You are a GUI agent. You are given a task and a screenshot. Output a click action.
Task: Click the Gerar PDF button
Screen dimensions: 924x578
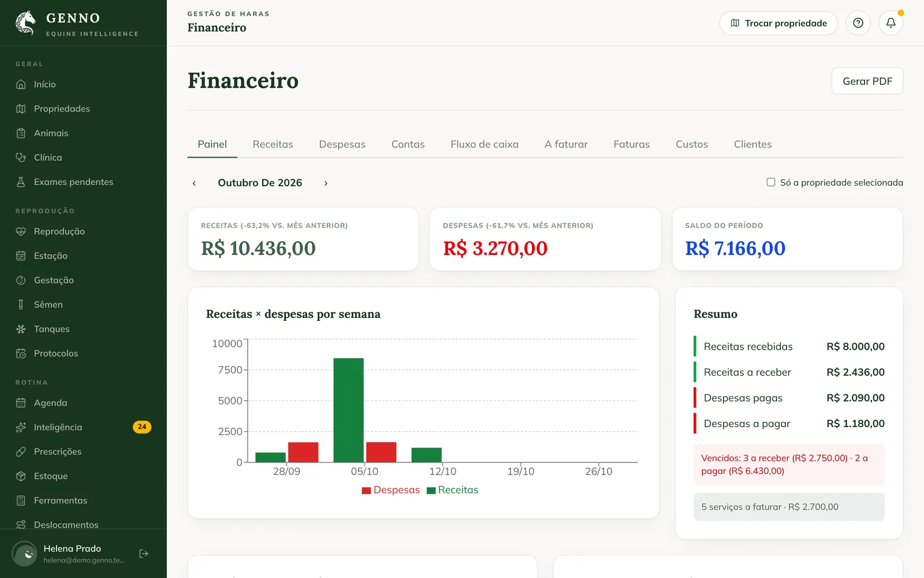click(x=867, y=81)
